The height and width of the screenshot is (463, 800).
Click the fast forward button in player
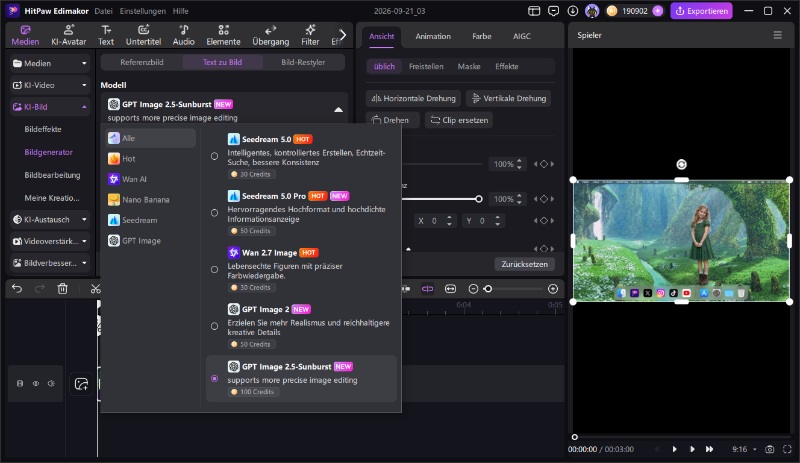[x=709, y=449]
